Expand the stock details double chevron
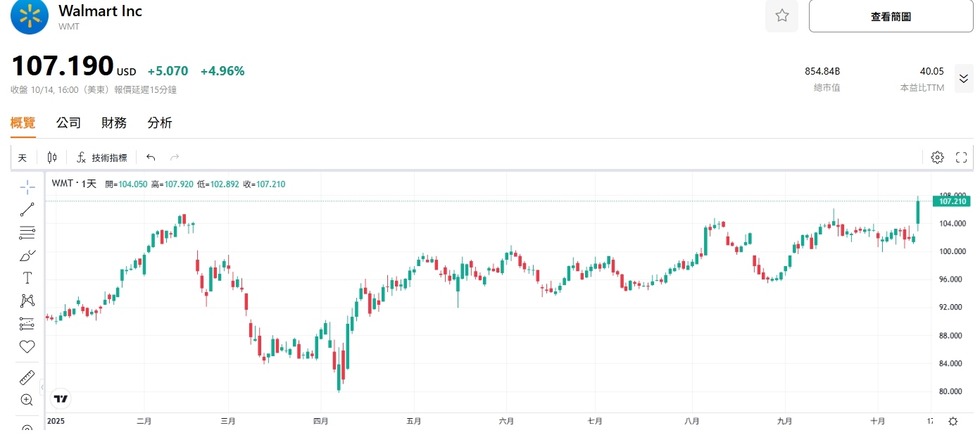The width and height of the screenshot is (980, 435). [x=963, y=79]
